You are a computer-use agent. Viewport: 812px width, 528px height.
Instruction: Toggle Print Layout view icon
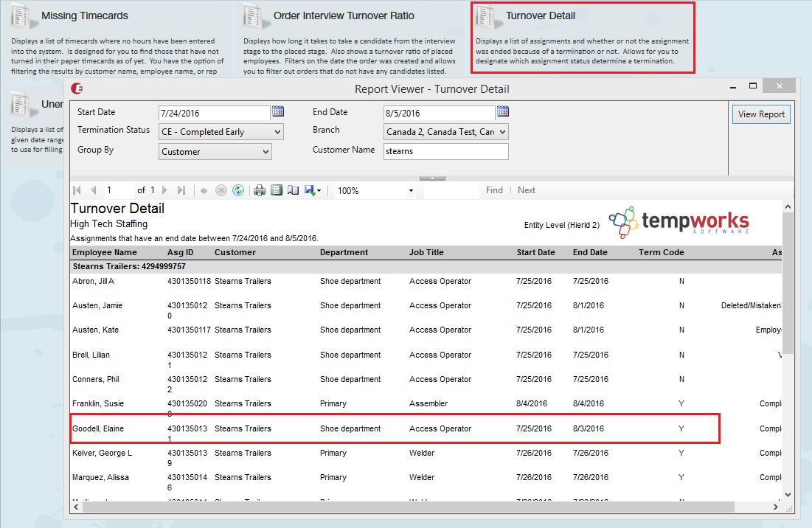(277, 190)
